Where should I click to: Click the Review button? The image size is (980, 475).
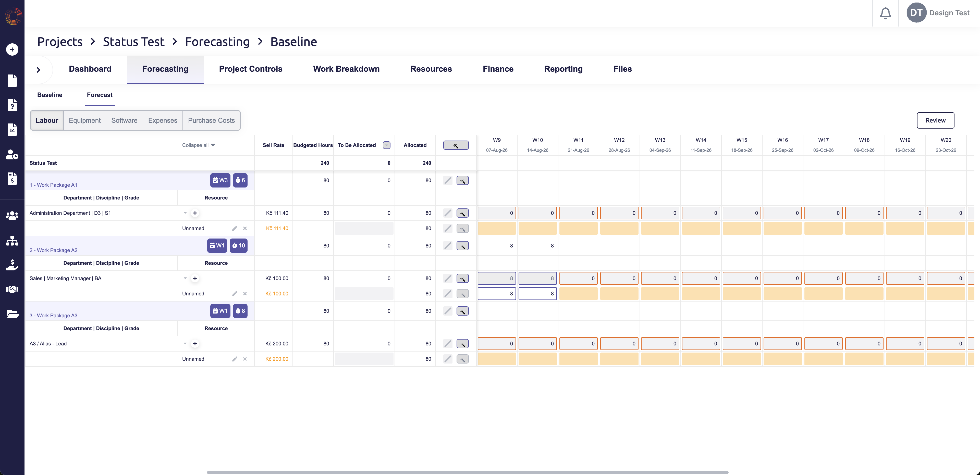(936, 120)
